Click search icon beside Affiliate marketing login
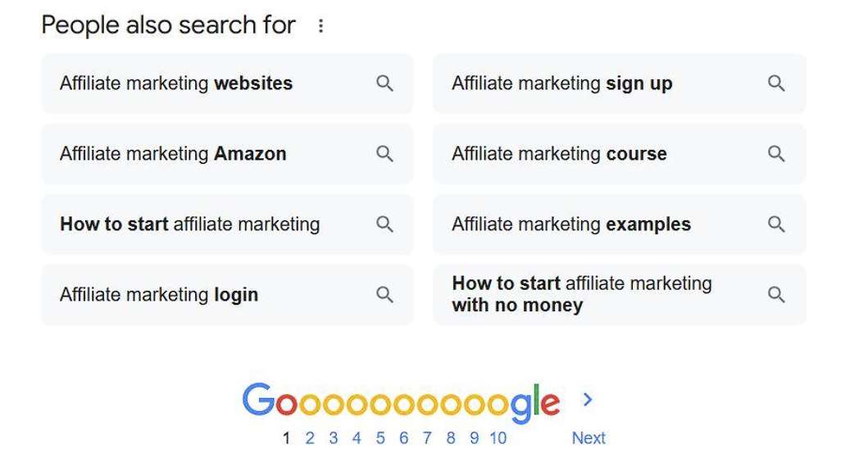 coord(384,294)
